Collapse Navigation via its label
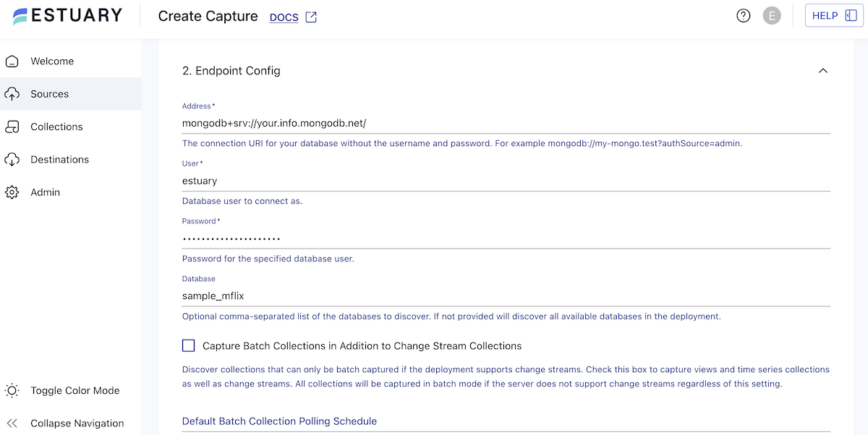 point(77,423)
